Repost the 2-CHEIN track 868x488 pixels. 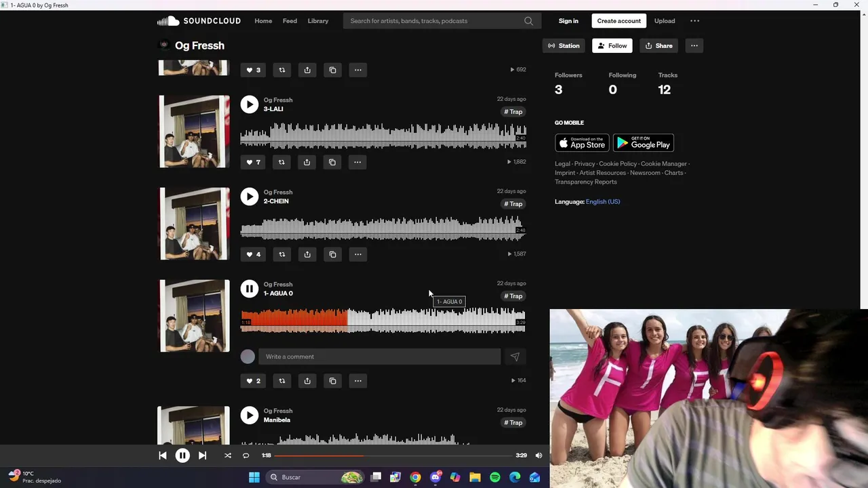tap(281, 254)
